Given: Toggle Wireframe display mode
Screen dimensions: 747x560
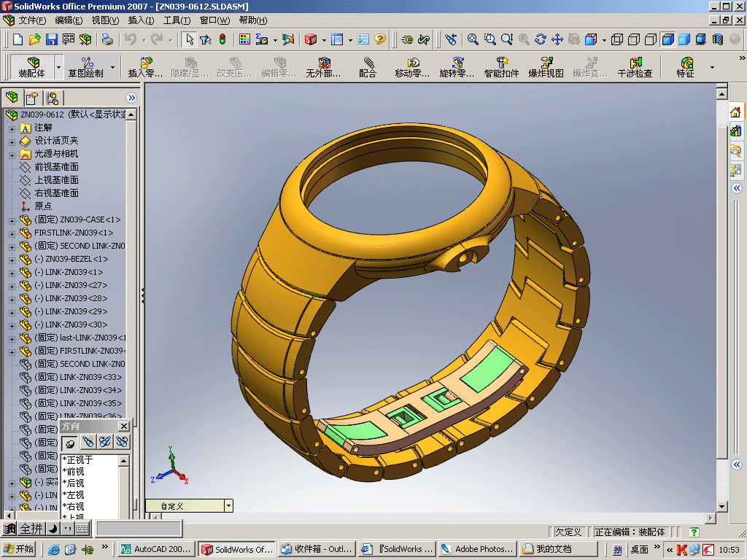Looking at the screenshot, I should coord(617,39).
